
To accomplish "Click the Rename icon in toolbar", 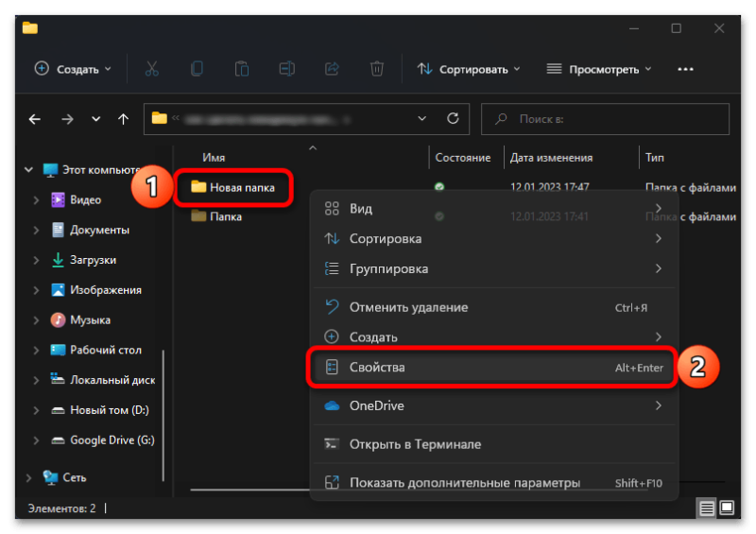I will pos(287,69).
